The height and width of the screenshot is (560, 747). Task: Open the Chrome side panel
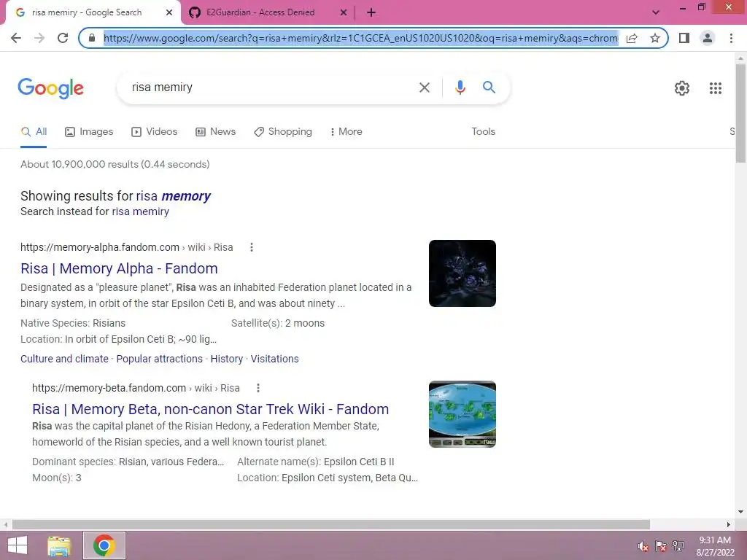point(684,38)
